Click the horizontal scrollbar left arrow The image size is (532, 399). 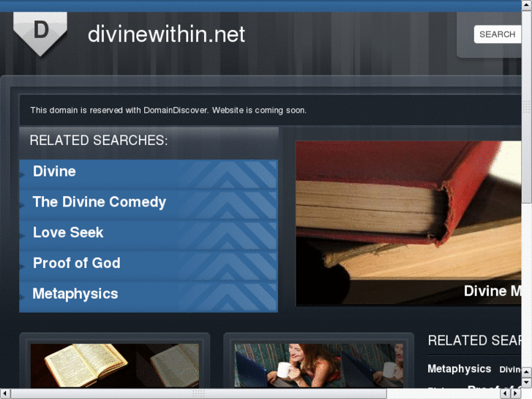(4, 394)
